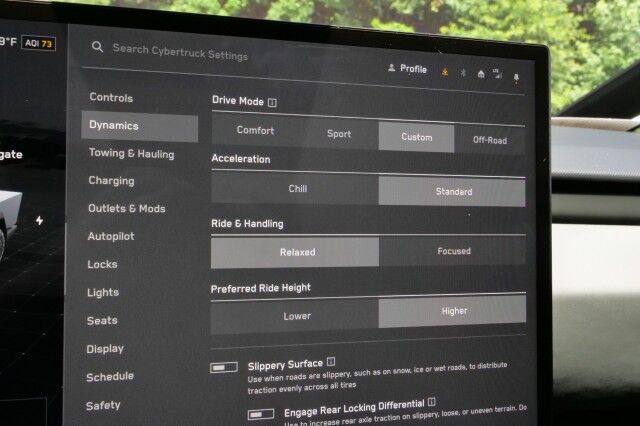
Task: Select Off-Road drive mode
Action: pos(490,140)
